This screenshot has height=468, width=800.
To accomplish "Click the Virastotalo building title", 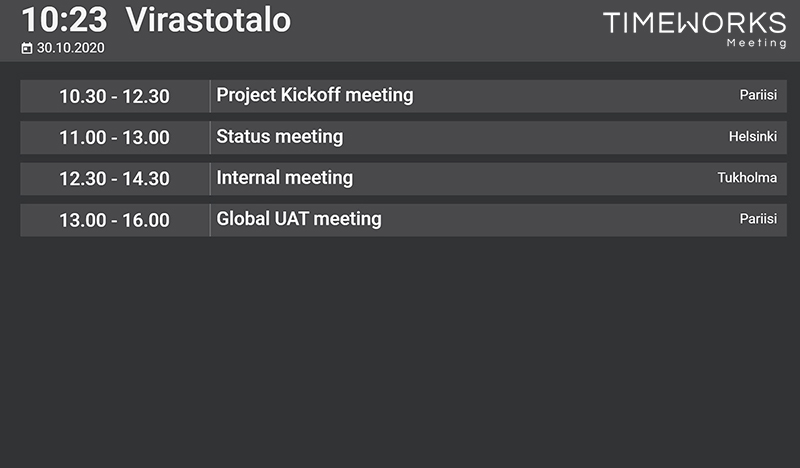I will [x=208, y=20].
